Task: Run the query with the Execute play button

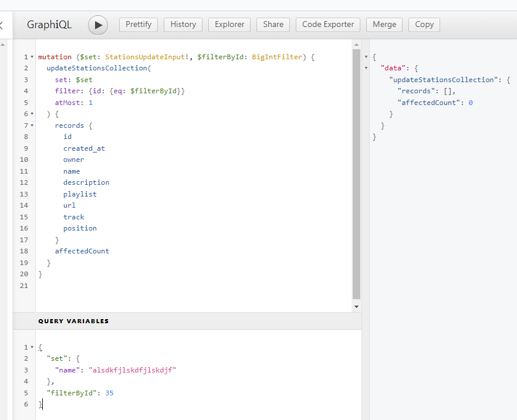Action: [98, 25]
